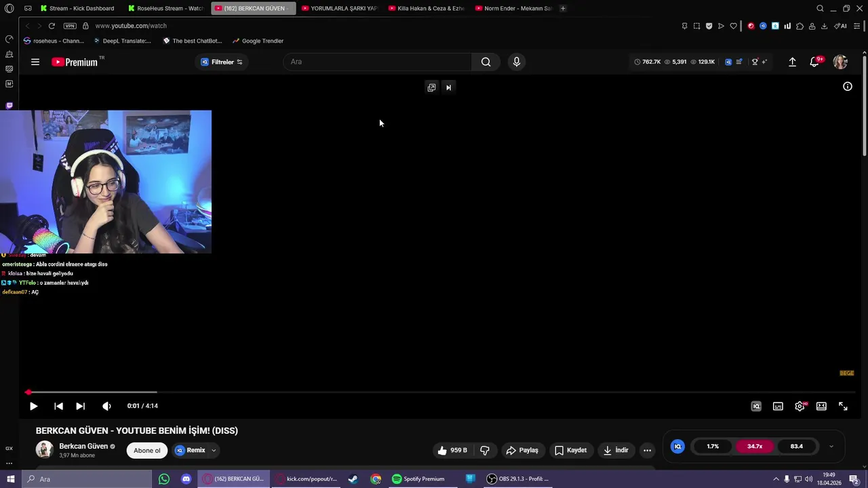The image size is (868, 488).
Task: Toggle the browser VPN badge
Action: (70, 26)
